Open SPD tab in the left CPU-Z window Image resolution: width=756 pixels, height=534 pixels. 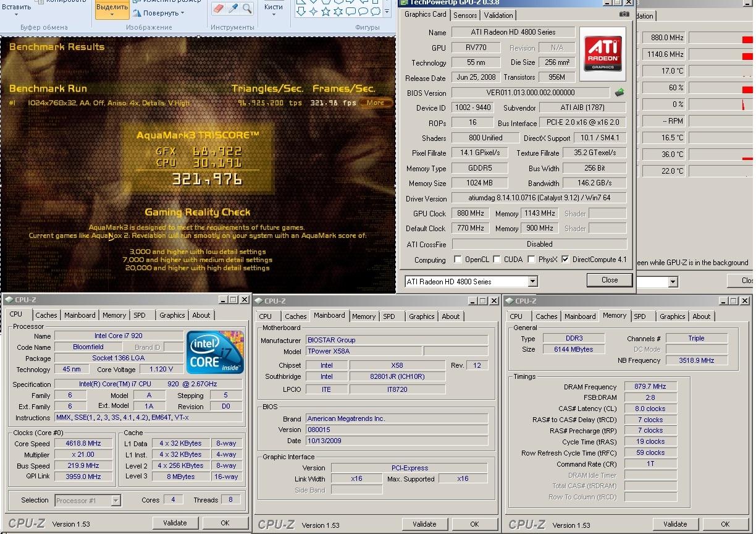140,315
